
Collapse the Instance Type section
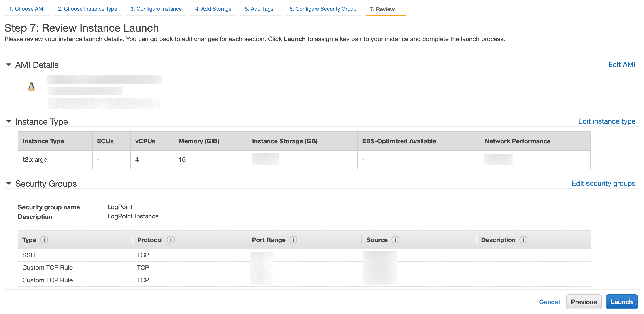(x=9, y=121)
